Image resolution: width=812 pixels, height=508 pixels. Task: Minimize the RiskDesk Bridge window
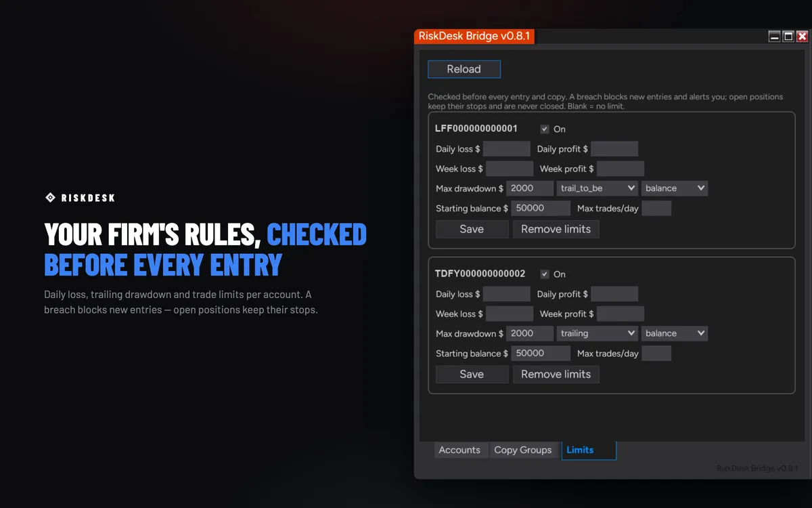775,37
